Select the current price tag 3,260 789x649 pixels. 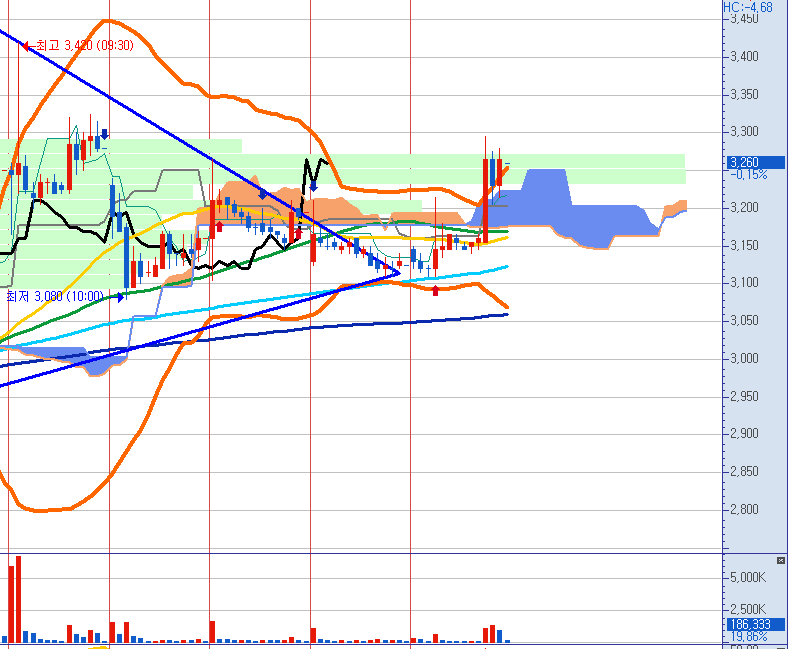click(755, 163)
